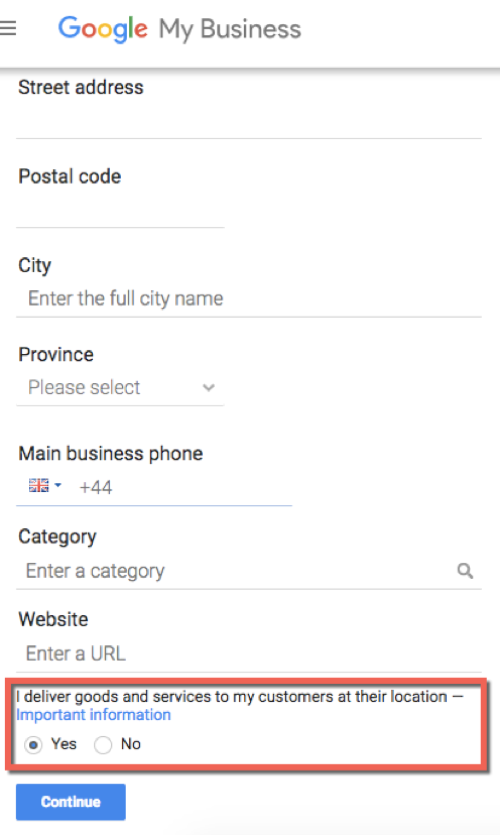
Task: Focus the Street address input field
Action: [x=249, y=120]
